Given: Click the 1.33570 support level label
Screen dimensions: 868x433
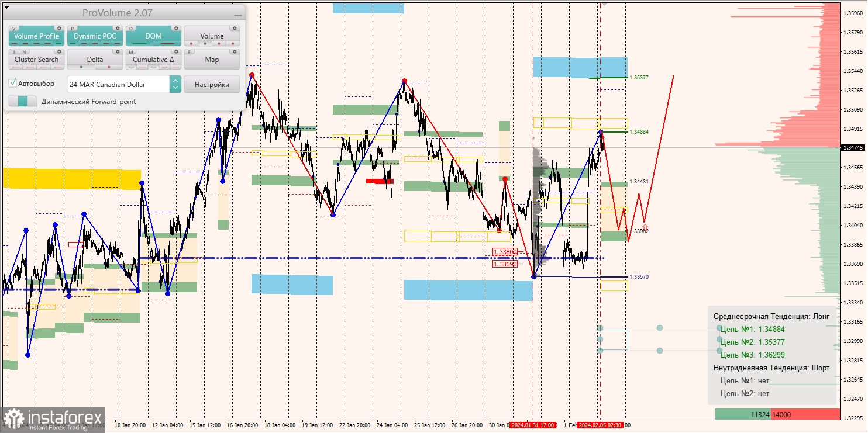Looking at the screenshot, I should click(x=639, y=276).
